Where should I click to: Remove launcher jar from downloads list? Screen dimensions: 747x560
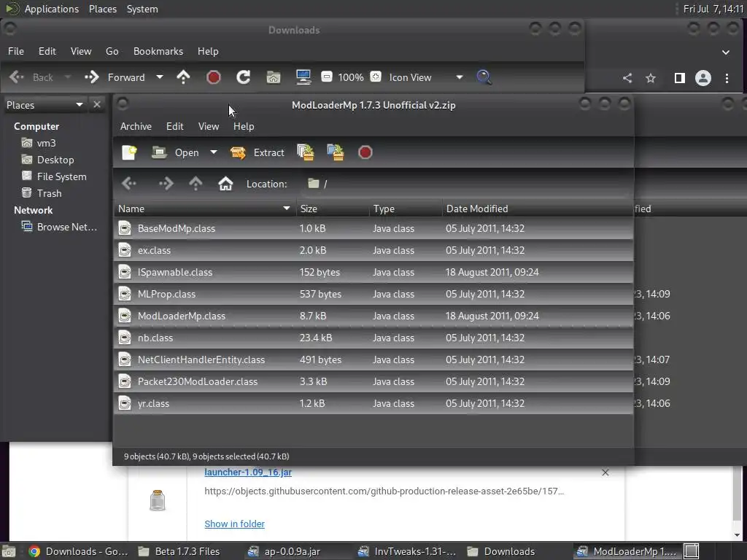pos(605,472)
